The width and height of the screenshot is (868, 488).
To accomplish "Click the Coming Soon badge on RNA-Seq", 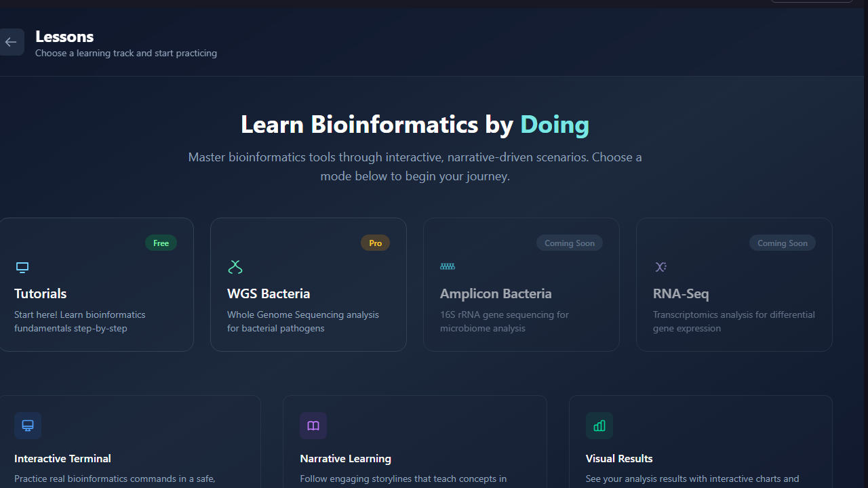I will tap(782, 243).
